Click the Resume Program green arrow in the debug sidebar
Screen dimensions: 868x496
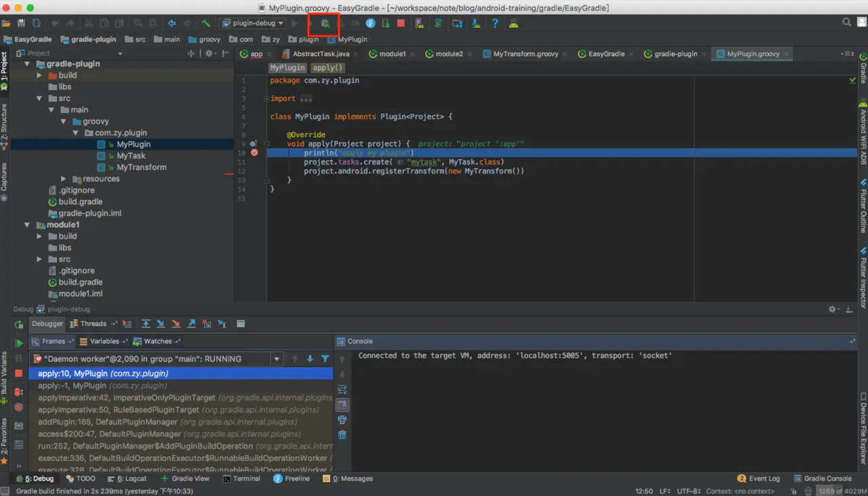pyautogui.click(x=19, y=344)
